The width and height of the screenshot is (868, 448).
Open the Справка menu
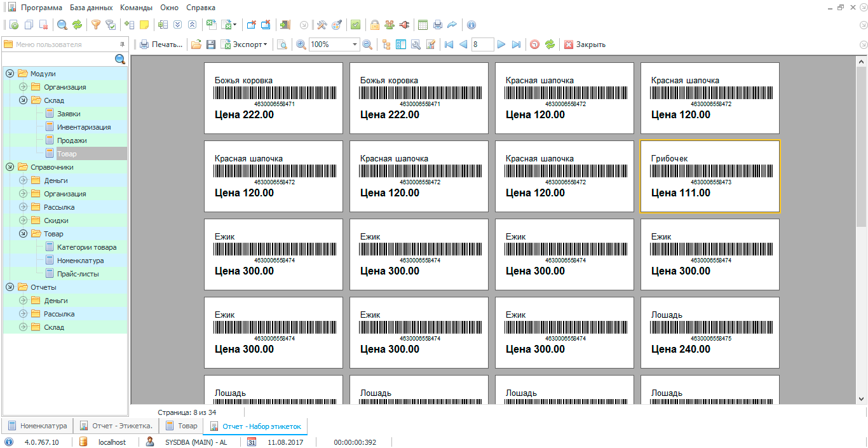tap(201, 8)
